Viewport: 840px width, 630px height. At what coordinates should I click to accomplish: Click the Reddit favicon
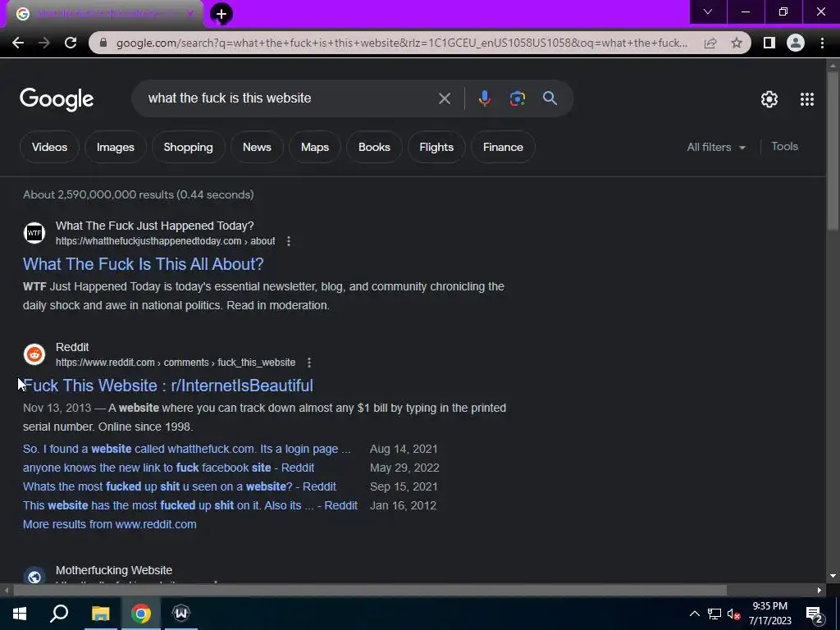[34, 354]
